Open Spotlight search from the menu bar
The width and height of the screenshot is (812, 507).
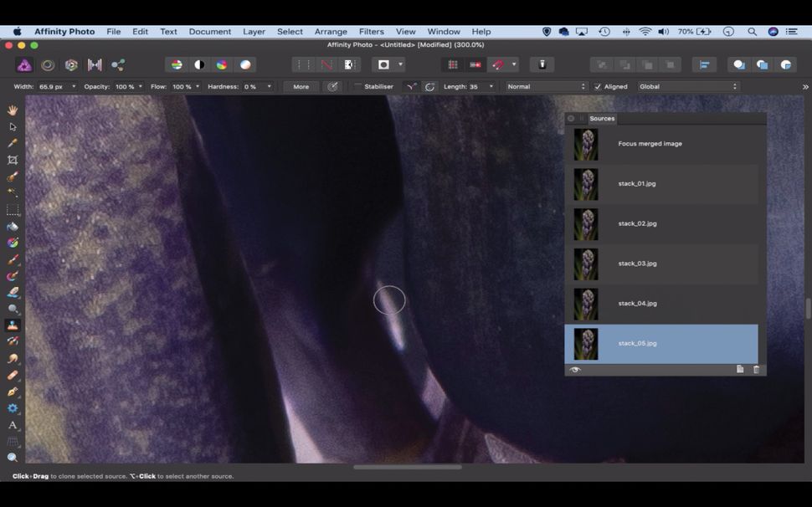tap(753, 31)
